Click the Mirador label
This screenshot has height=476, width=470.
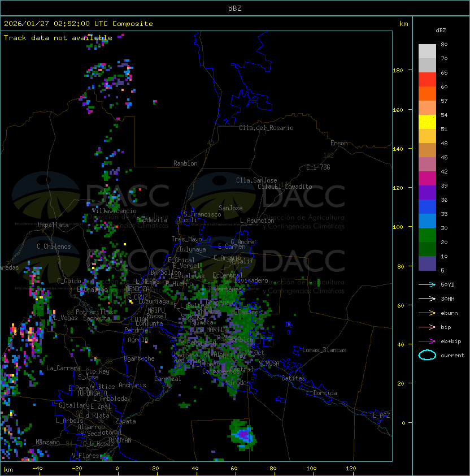(238, 383)
